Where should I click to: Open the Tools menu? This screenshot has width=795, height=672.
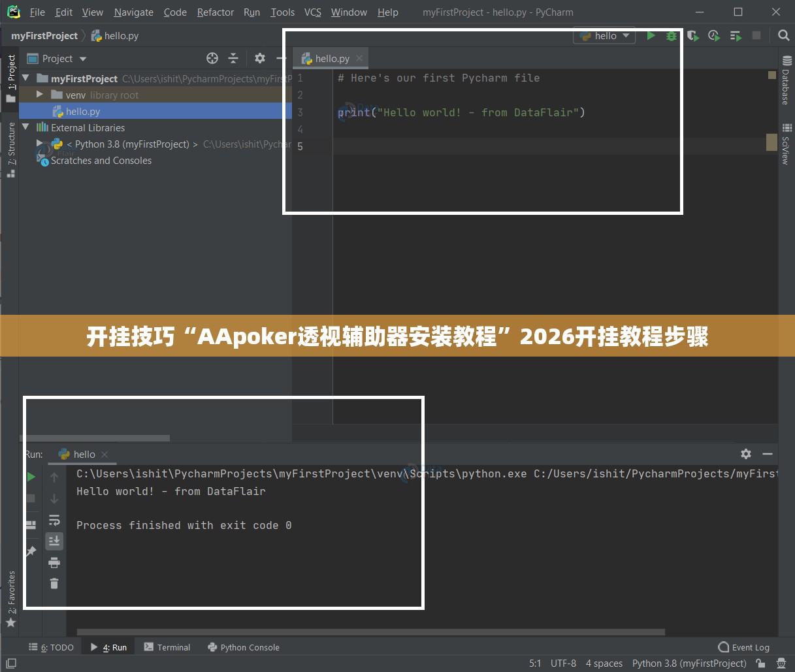283,12
